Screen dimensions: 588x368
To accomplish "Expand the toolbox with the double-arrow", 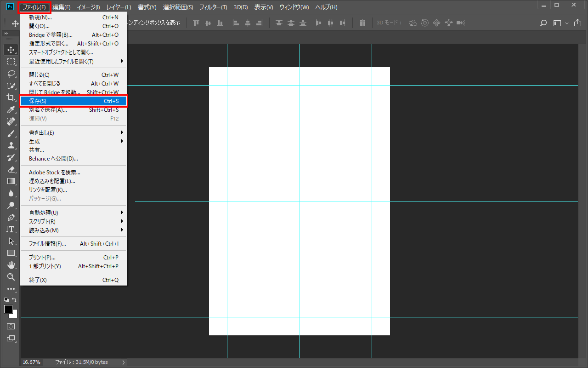I will tap(6, 34).
